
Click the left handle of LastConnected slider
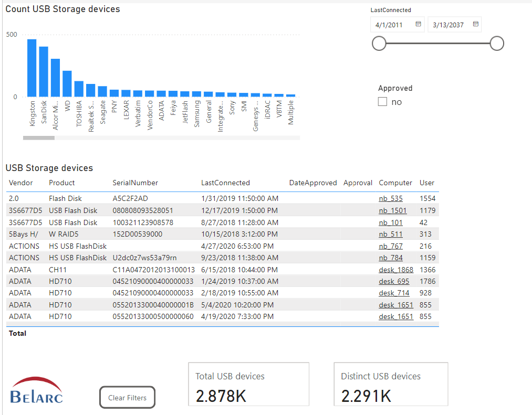379,44
